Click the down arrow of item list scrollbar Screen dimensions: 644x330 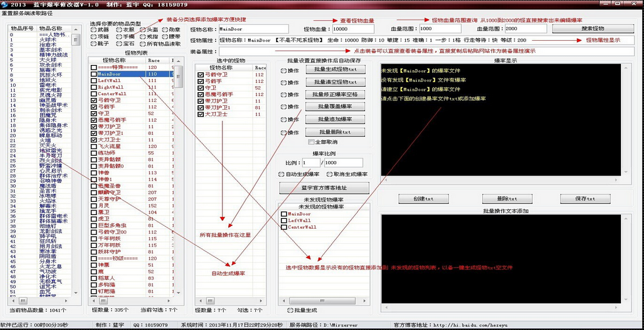coord(75,293)
